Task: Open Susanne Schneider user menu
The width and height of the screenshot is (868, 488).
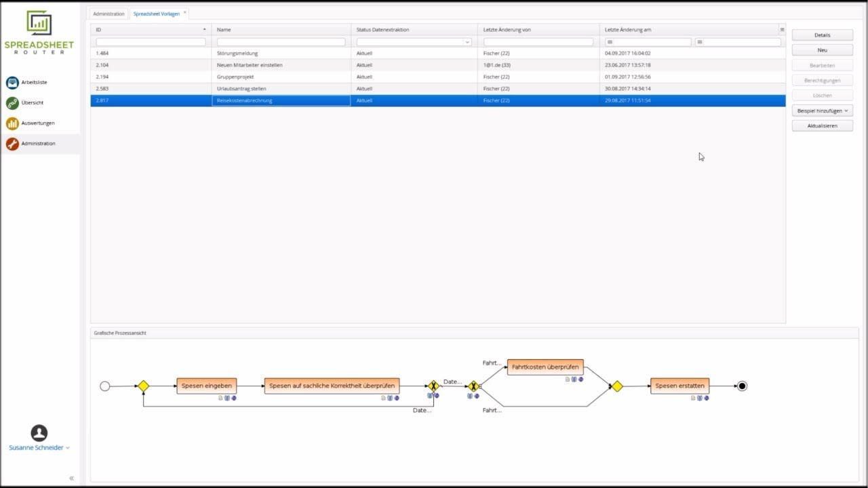Action: tap(39, 448)
